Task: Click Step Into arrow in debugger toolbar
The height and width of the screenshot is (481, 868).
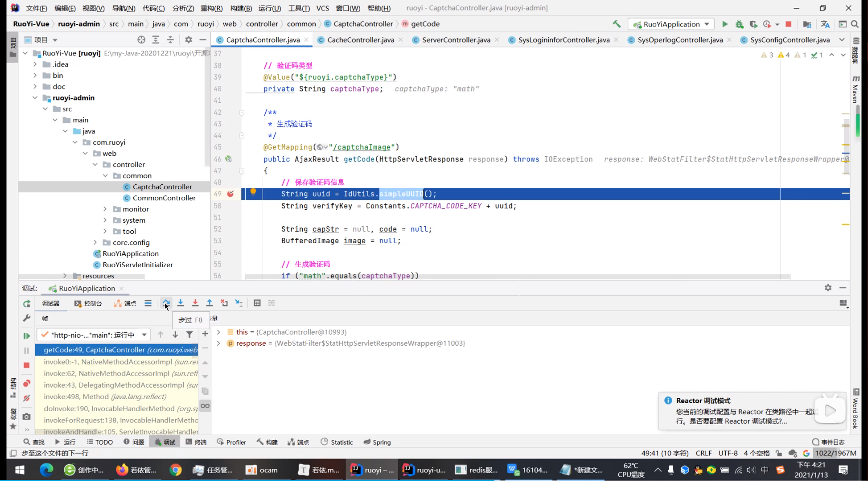Action: [180, 303]
